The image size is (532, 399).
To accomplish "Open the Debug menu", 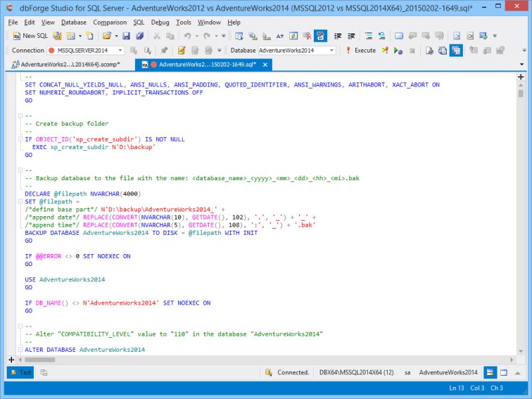I will click(160, 23).
